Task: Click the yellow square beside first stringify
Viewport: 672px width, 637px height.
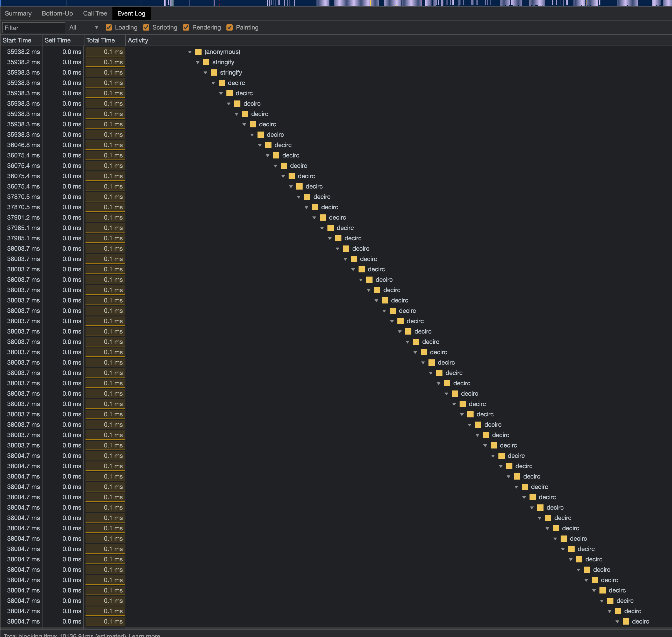Action: tap(206, 62)
